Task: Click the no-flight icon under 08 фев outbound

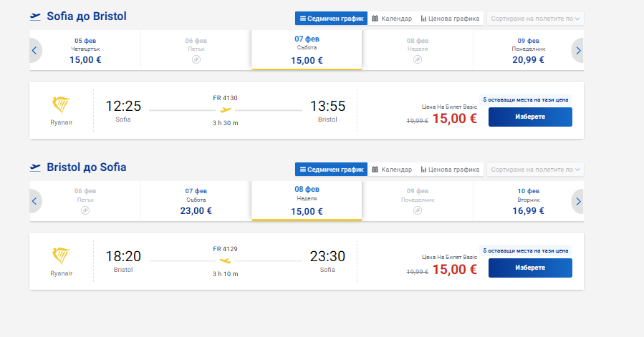Action: [x=418, y=59]
